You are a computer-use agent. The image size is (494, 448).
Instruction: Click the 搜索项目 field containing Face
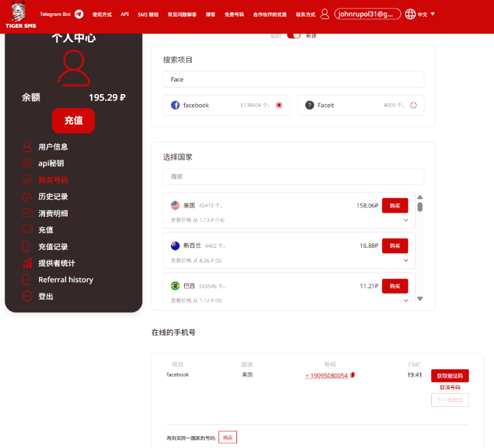(293, 79)
